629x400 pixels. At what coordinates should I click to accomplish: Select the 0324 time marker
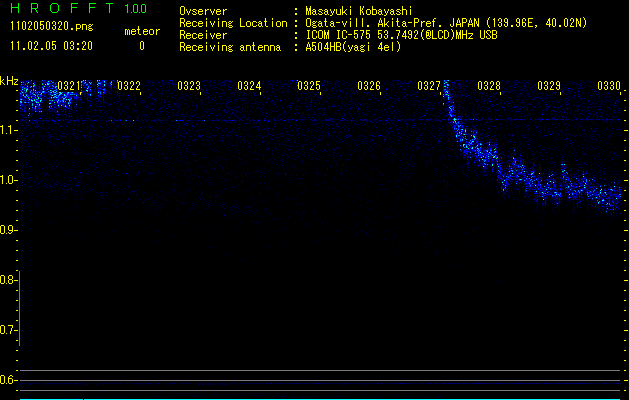pos(249,87)
